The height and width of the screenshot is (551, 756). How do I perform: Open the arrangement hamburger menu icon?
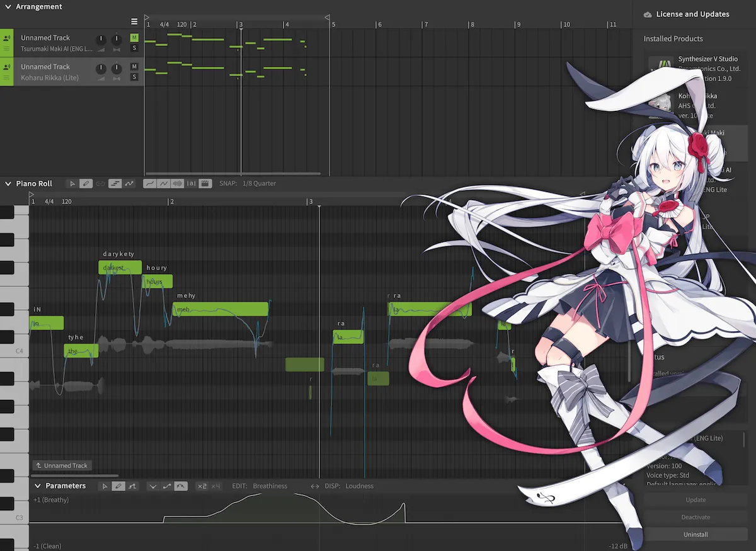tap(134, 21)
